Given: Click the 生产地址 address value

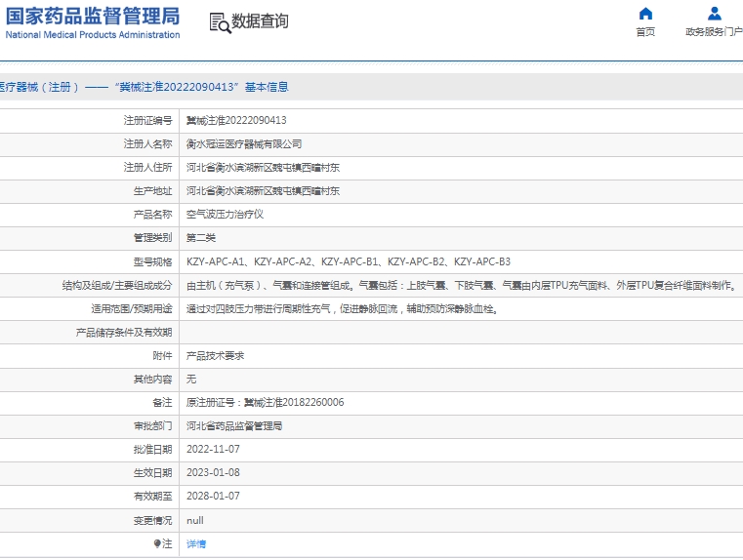Looking at the screenshot, I should [263, 191].
